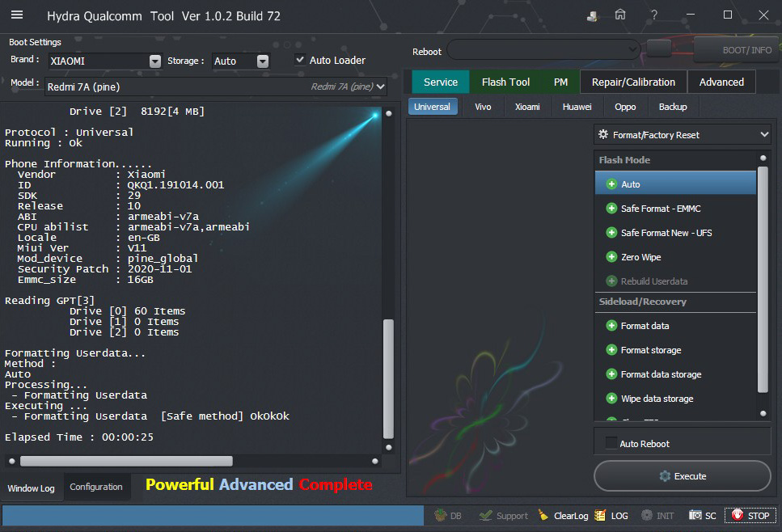
Task: Switch to the Flash Tool tab
Action: point(505,82)
